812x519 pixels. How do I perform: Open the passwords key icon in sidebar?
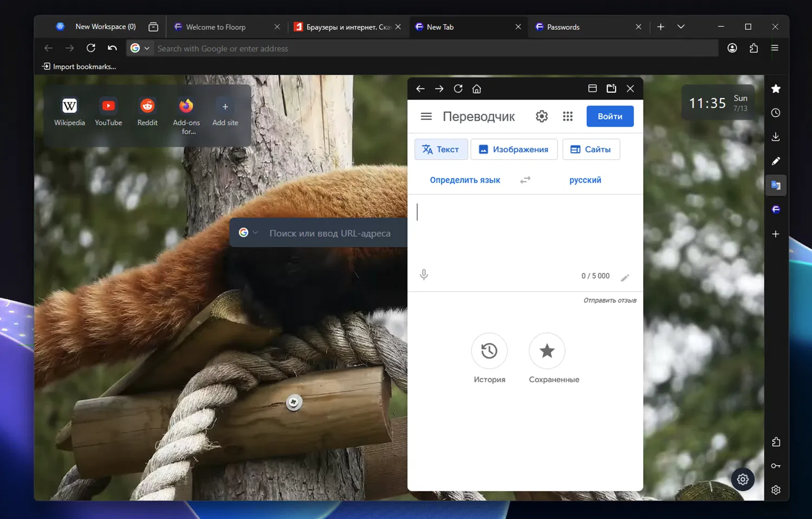tap(776, 466)
